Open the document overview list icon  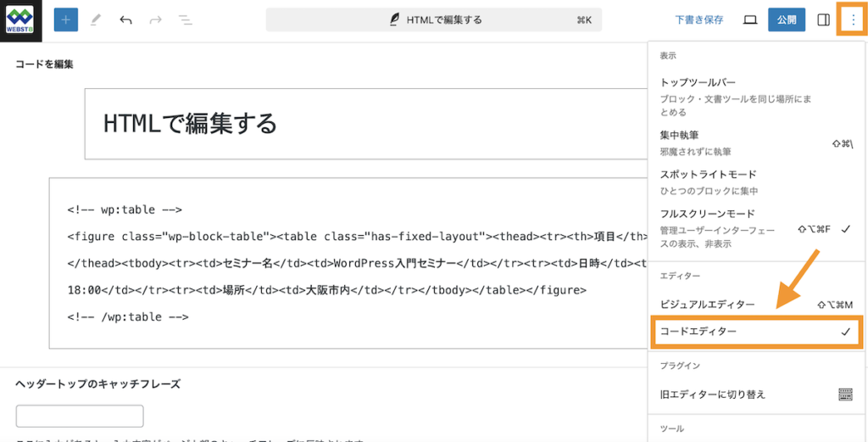186,20
